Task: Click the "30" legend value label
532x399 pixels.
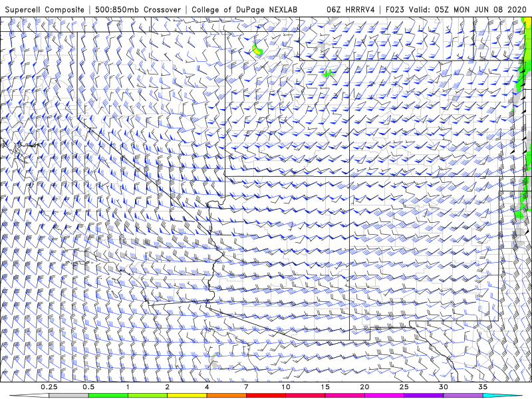Action: (x=443, y=387)
